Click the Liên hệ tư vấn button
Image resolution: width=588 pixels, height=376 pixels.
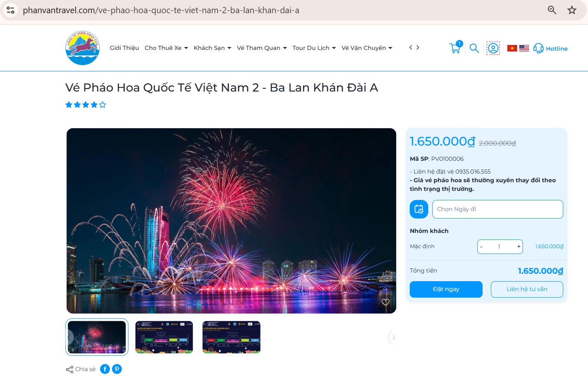pyautogui.click(x=527, y=289)
